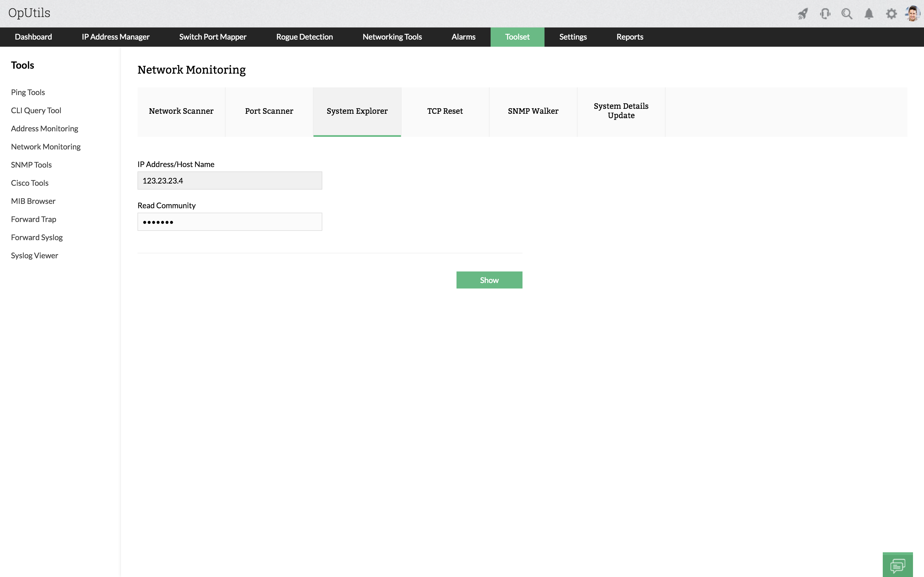Select MIB Browser from sidebar
The image size is (924, 577).
[33, 201]
